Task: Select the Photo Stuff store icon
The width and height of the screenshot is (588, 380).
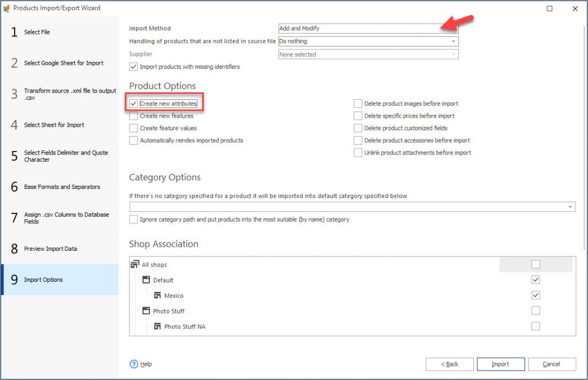Action: tap(146, 311)
